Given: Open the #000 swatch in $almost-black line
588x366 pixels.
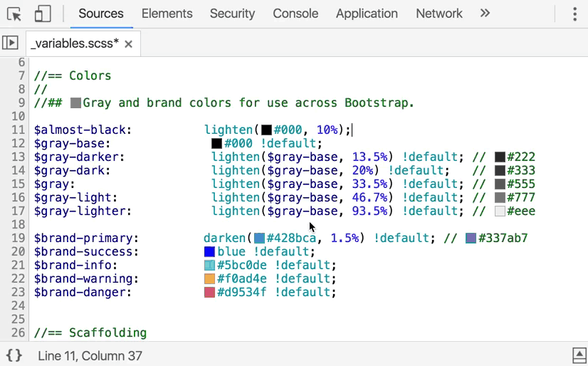Looking at the screenshot, I should 266,130.
